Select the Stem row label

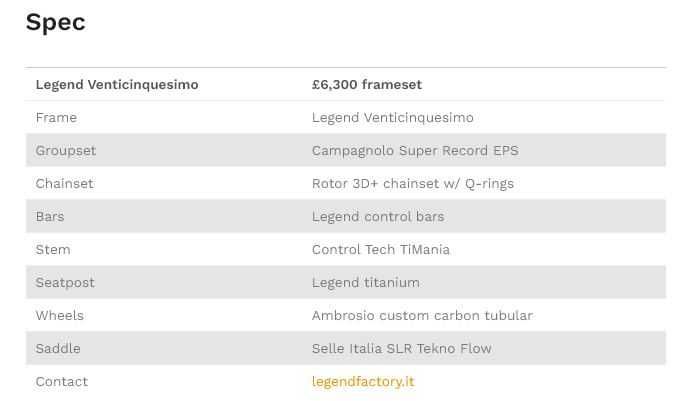(53, 250)
